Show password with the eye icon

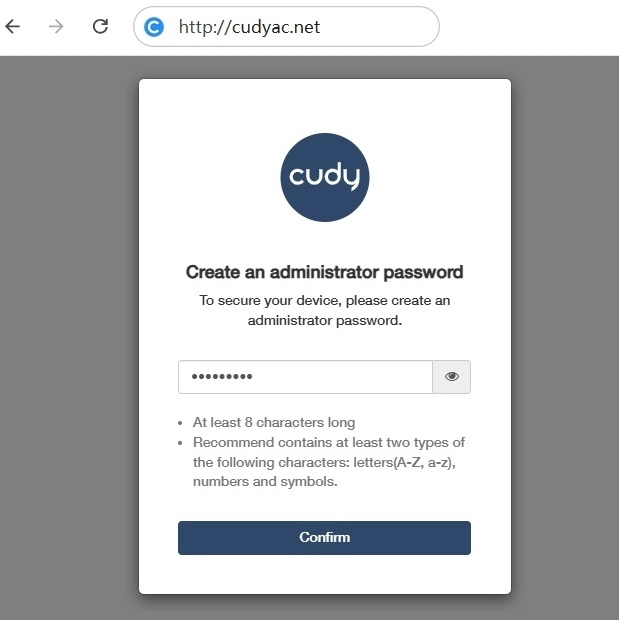click(x=451, y=377)
